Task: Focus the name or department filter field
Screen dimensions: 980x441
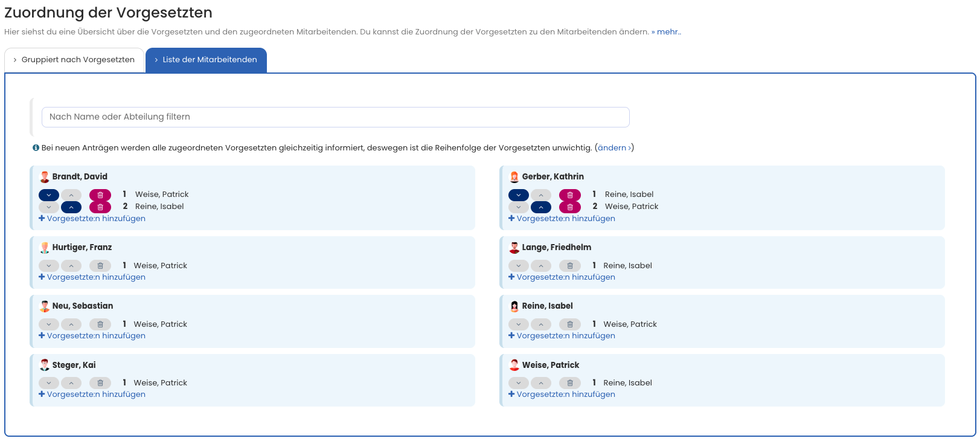Action: tap(335, 117)
